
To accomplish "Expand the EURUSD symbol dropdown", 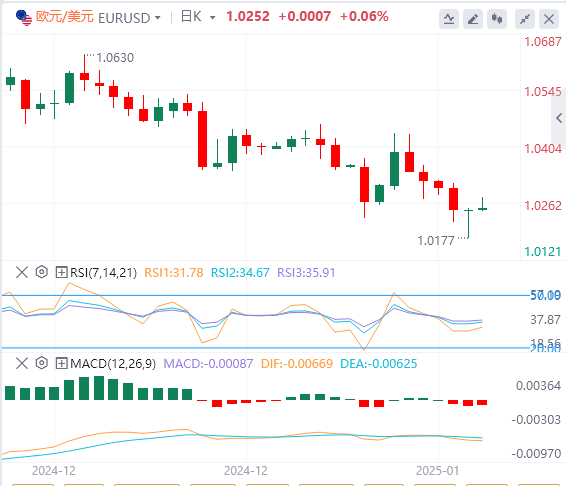I will pyautogui.click(x=158, y=17).
